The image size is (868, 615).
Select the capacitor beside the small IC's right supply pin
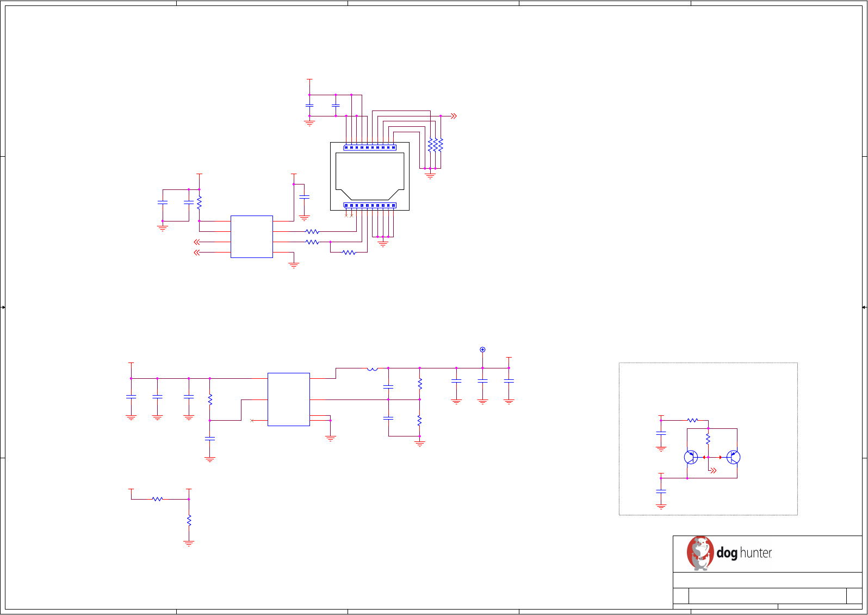coord(305,196)
